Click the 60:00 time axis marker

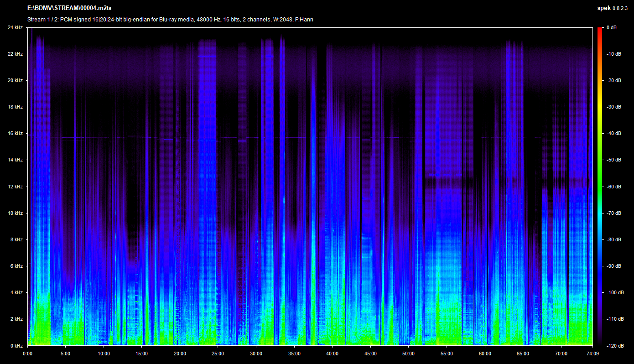485,354
